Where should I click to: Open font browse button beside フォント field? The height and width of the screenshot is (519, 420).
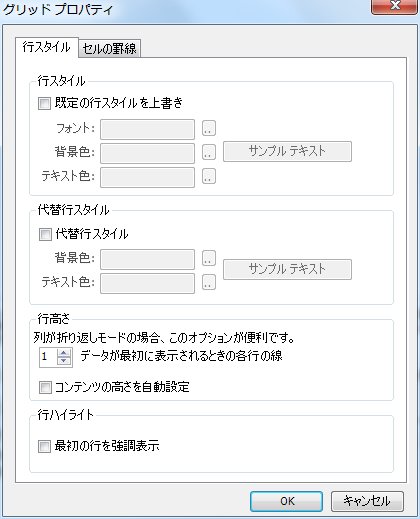coord(209,128)
